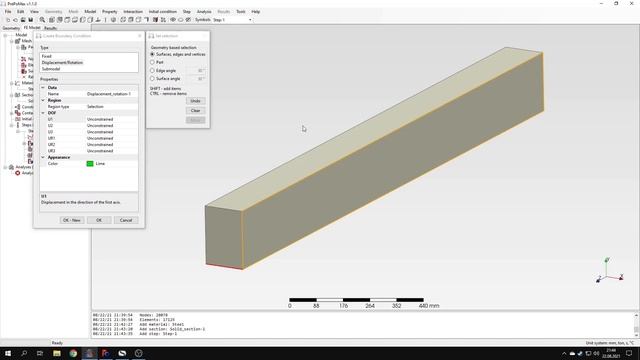
Task: Click the Lime color swatch
Action: (90, 164)
